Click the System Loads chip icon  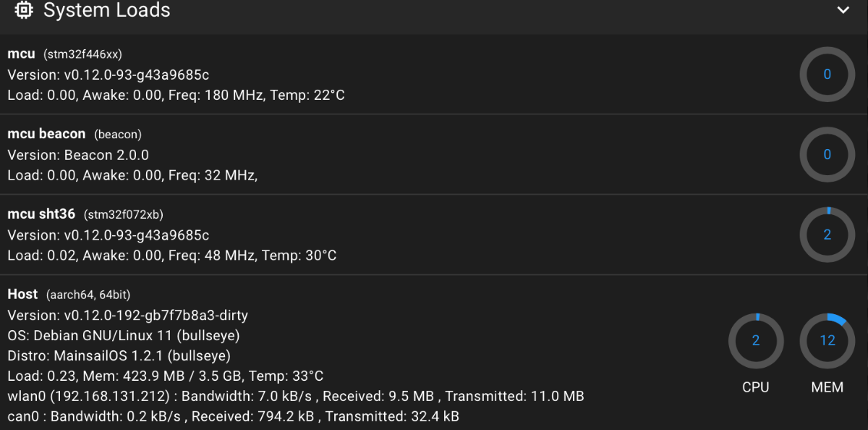24,10
